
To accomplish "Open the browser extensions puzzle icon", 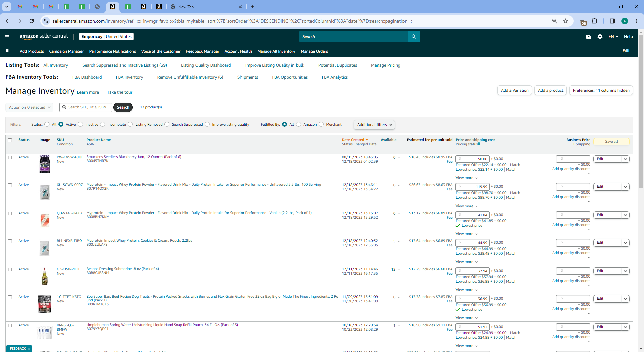I will pyautogui.click(x=595, y=21).
